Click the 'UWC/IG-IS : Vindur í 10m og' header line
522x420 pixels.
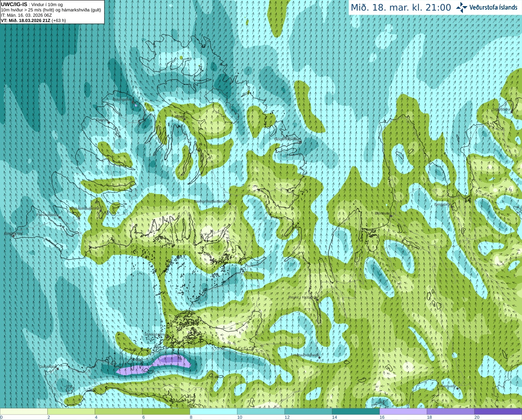point(32,4)
